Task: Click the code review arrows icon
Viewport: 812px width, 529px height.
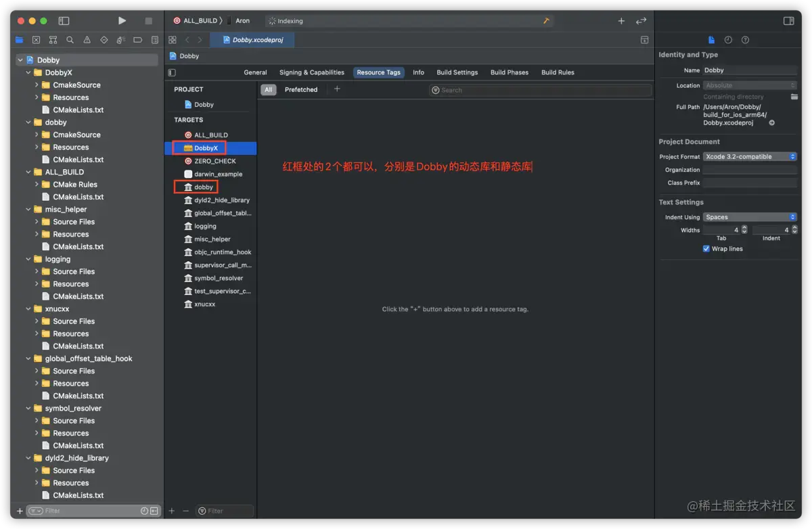Action: (641, 21)
